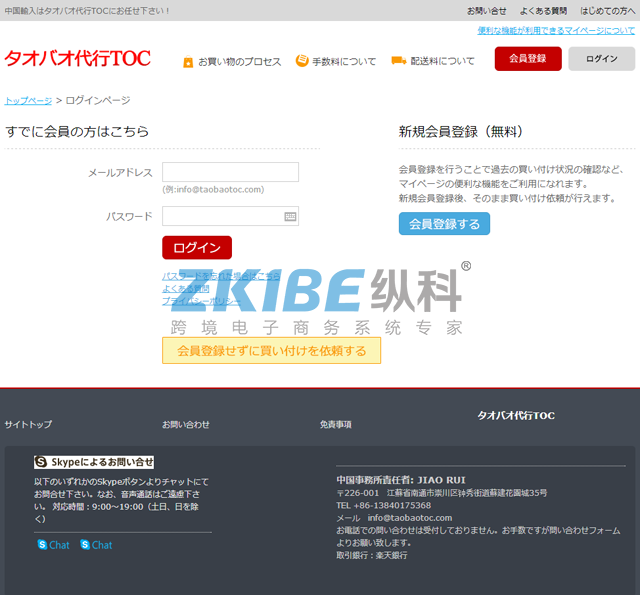Click the info@taobaotoc.com email in the footer

click(x=410, y=518)
